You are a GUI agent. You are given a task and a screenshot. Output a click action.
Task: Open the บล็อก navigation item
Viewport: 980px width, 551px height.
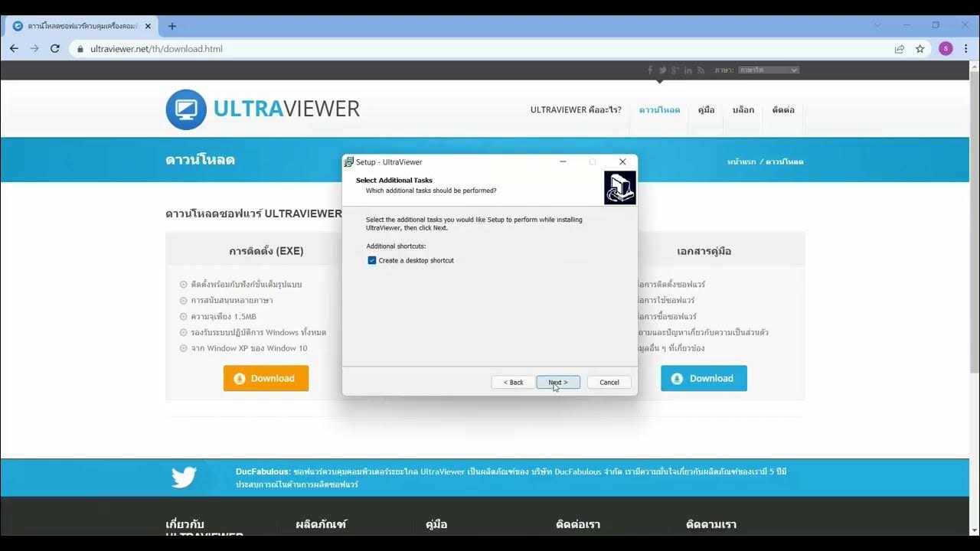coord(743,109)
